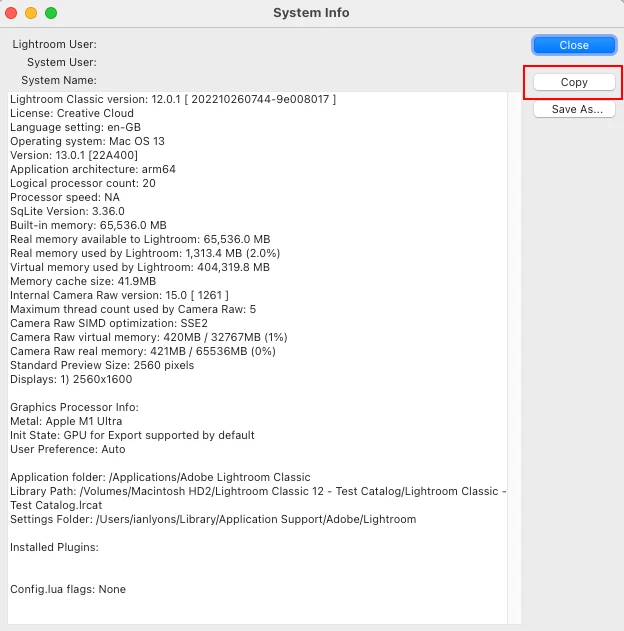The height and width of the screenshot is (631, 624).
Task: Select the SqLite Version: 3.36.0 line
Action: 67,211
